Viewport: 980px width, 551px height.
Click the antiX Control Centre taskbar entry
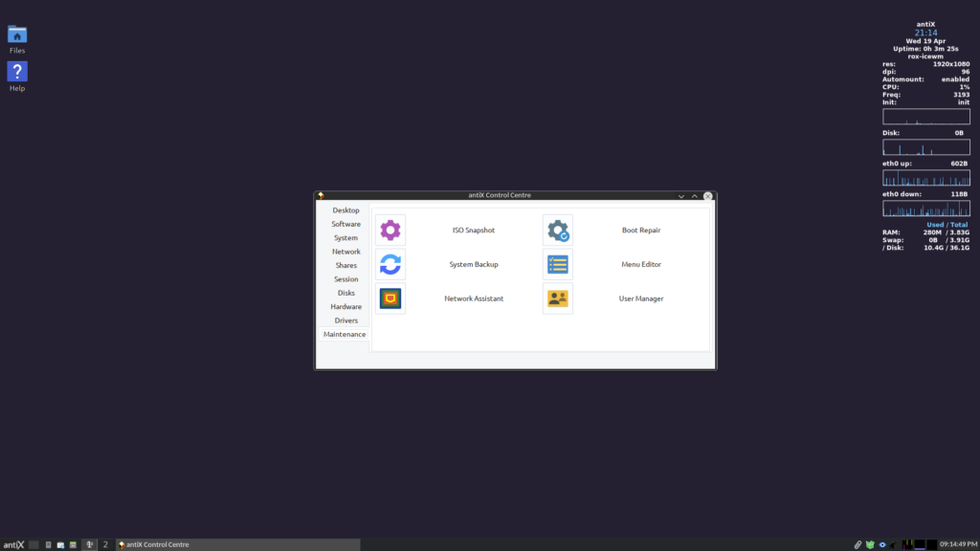158,543
